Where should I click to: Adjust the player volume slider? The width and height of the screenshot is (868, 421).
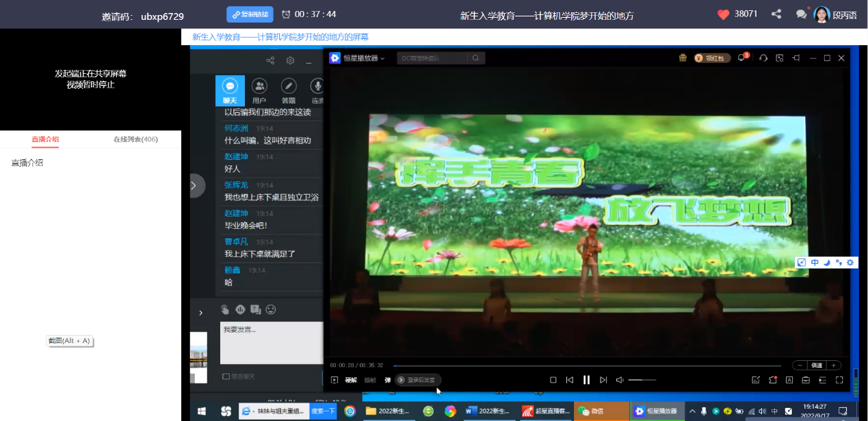click(642, 380)
